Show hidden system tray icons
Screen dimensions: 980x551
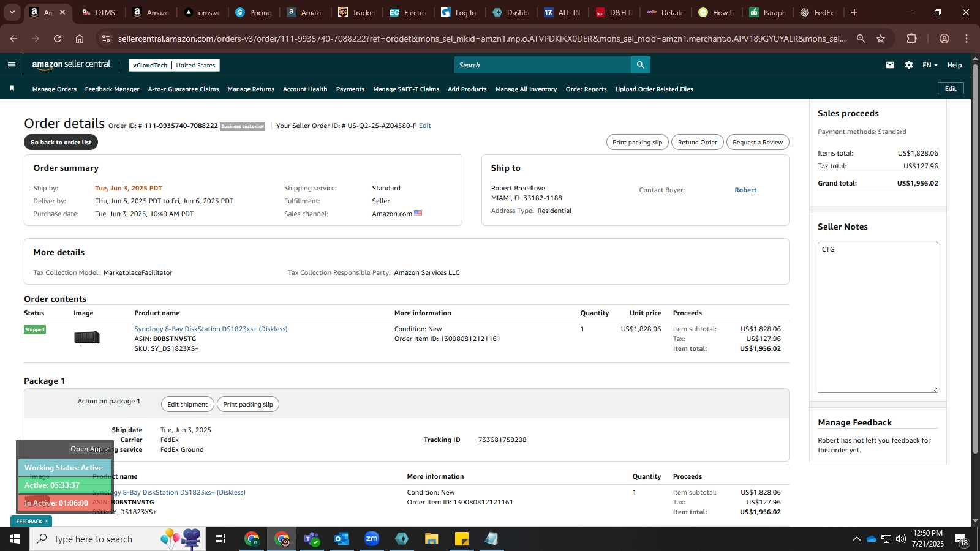[x=856, y=539]
